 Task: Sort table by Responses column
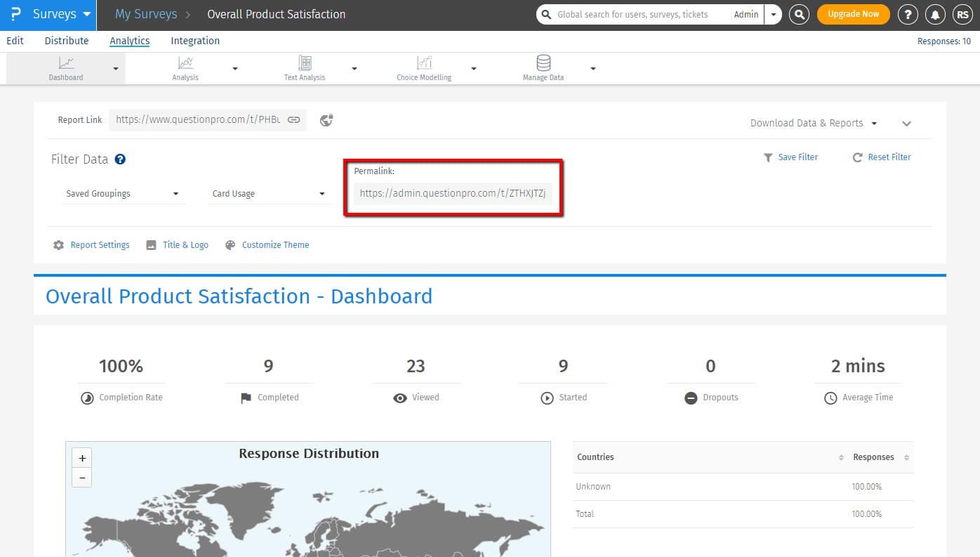coord(873,457)
